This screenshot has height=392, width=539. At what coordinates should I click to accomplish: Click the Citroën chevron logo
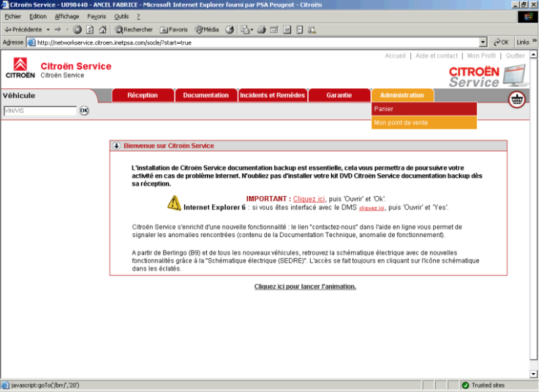[20, 65]
